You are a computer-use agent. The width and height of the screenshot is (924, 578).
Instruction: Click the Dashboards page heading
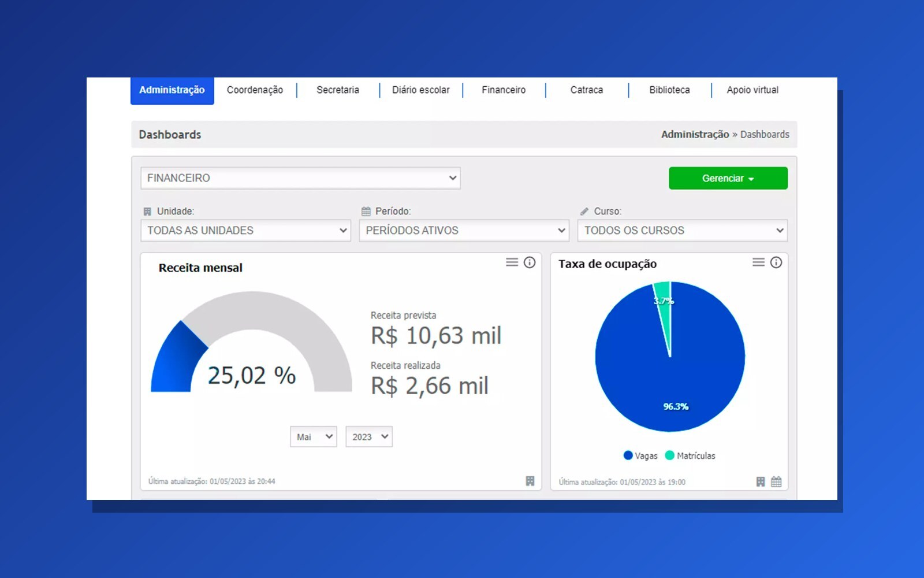tap(170, 134)
